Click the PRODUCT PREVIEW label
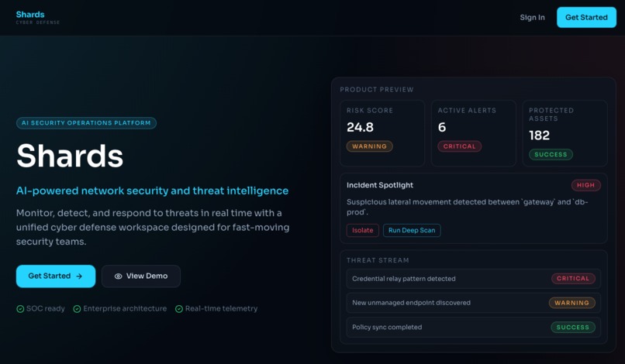Image resolution: width=625 pixels, height=364 pixels. tap(377, 90)
